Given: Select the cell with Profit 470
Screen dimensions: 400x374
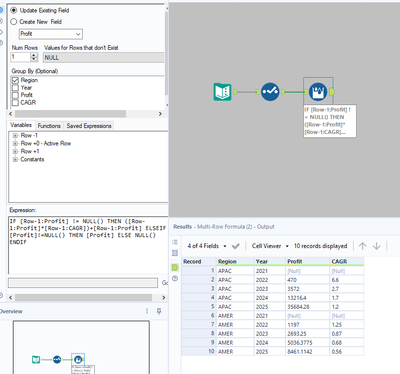Looking at the screenshot, I should (307, 280).
